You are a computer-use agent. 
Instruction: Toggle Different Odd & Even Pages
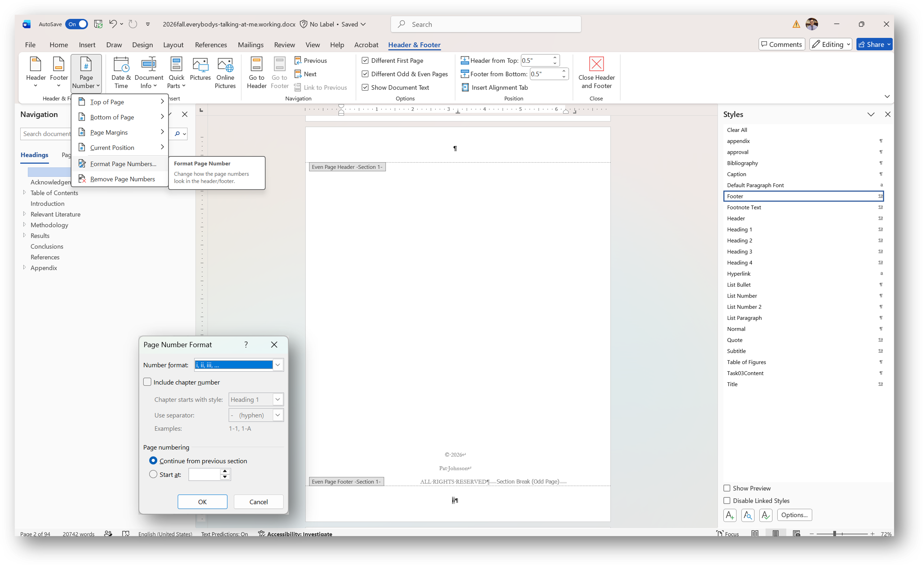(x=365, y=74)
